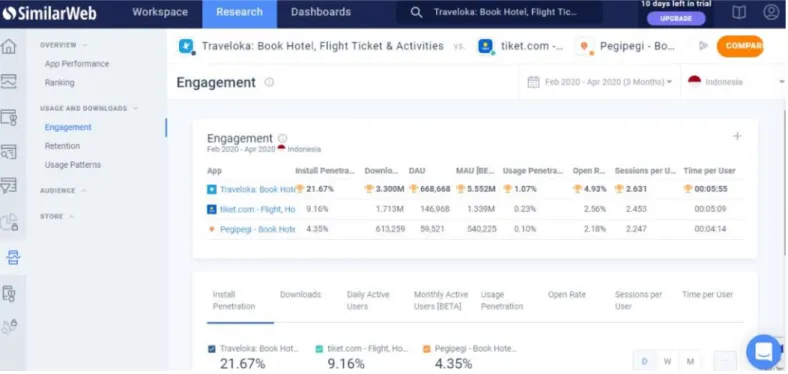Open the search-list sidebar icon

tap(9, 152)
